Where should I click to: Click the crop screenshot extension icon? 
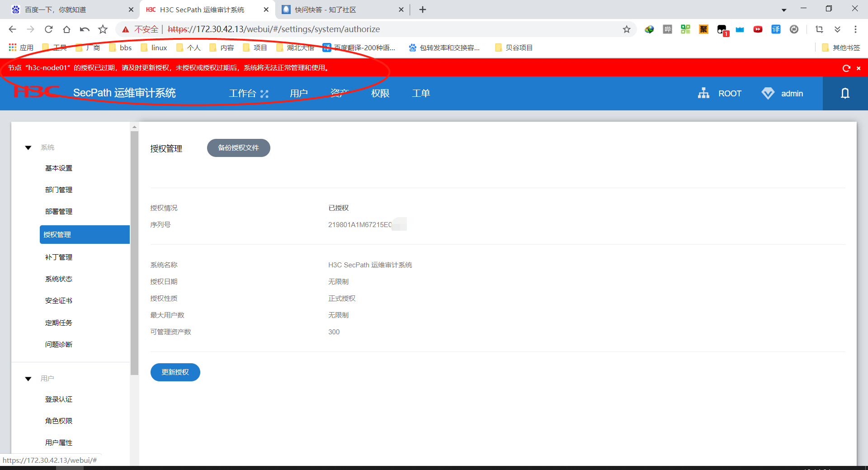819,29
